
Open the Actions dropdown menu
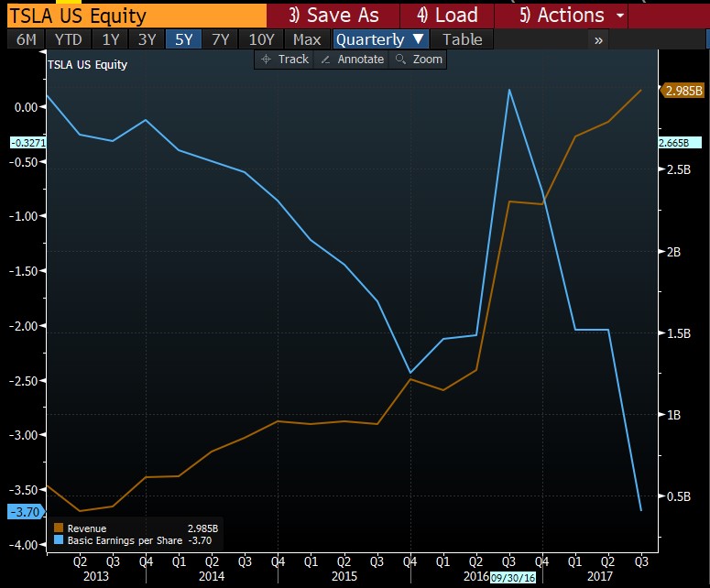(x=561, y=16)
